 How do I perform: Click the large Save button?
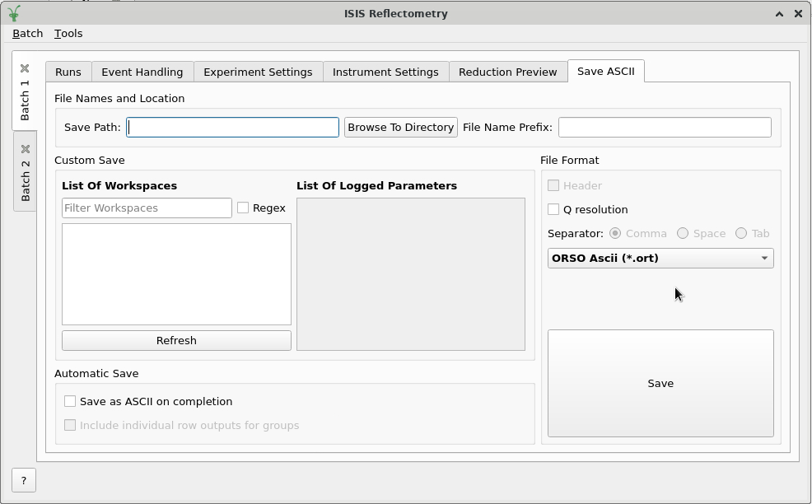click(660, 383)
